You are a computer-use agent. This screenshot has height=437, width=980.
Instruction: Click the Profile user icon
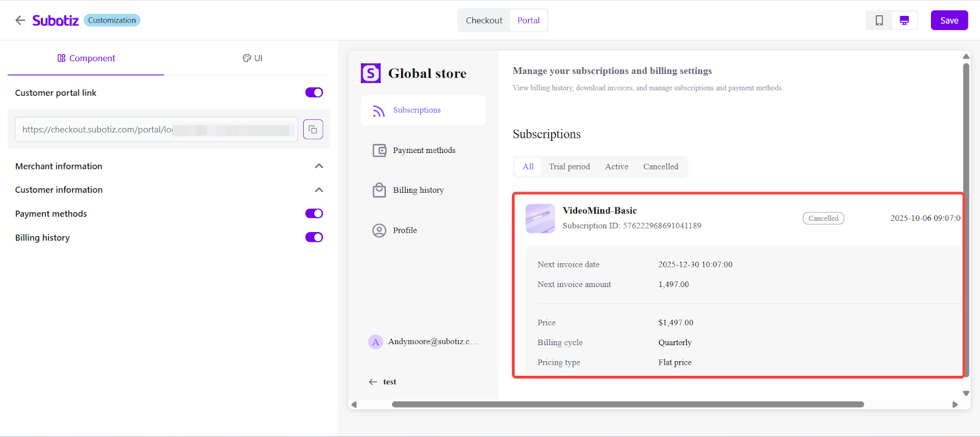[x=379, y=231]
